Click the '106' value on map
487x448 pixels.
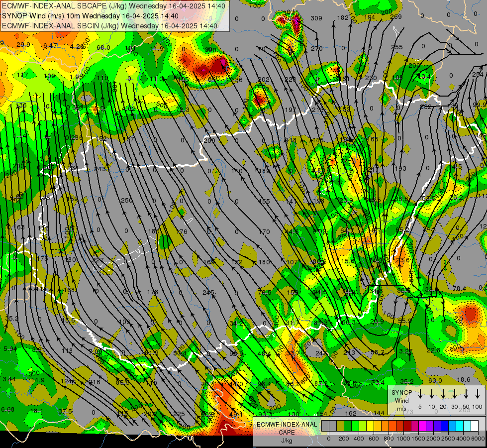click(124, 322)
